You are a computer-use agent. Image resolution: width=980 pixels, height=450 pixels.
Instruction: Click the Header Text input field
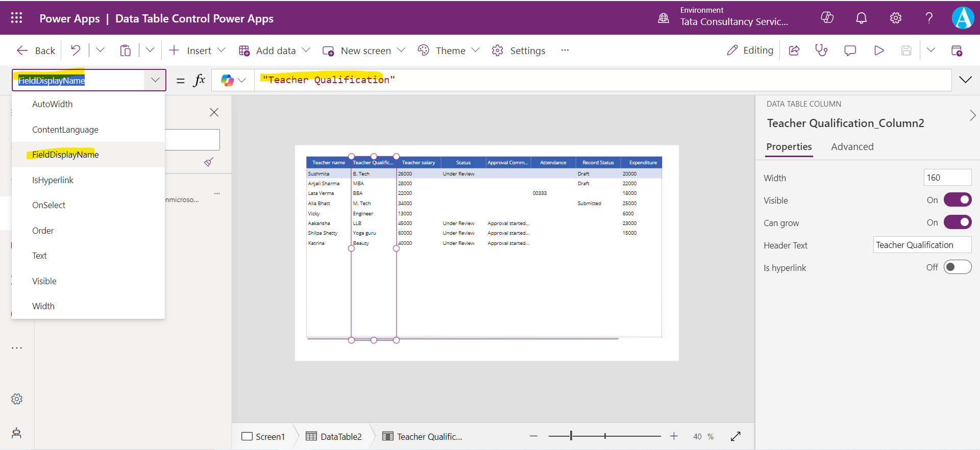(921, 245)
